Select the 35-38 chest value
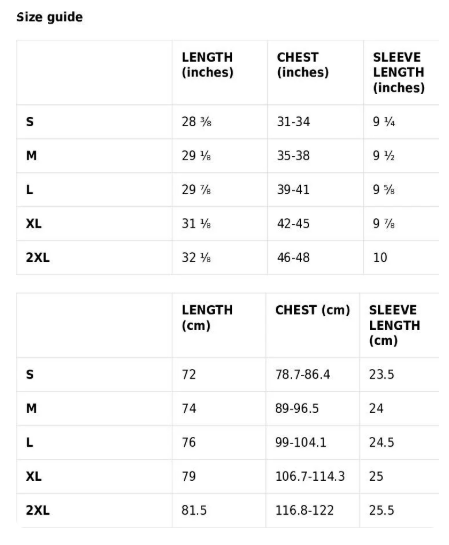The height and width of the screenshot is (545, 449). [293, 155]
